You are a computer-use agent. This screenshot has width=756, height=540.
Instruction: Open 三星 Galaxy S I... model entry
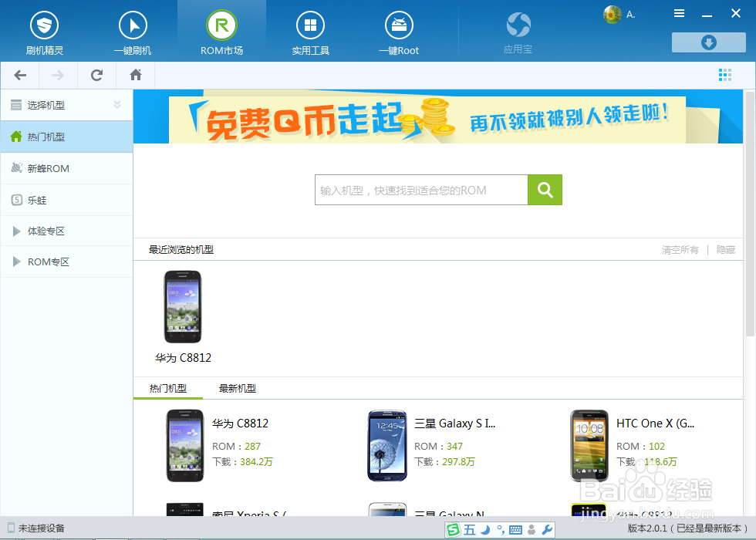454,424
